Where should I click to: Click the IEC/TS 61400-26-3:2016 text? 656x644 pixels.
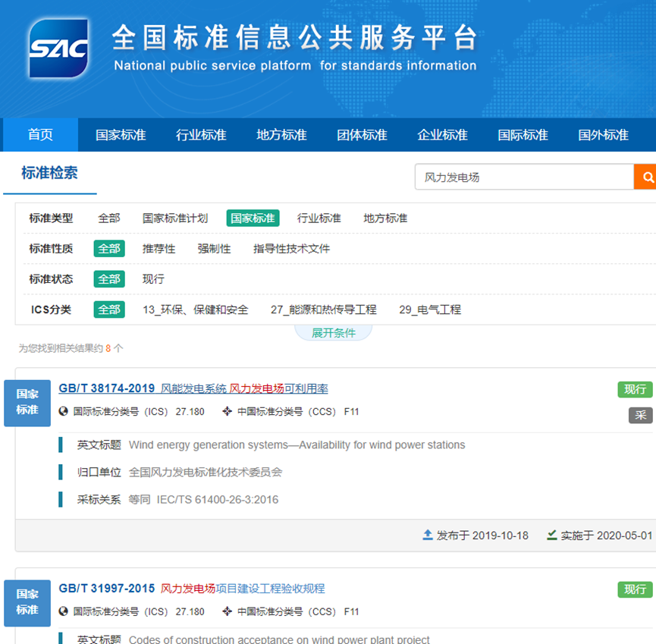tap(218, 499)
